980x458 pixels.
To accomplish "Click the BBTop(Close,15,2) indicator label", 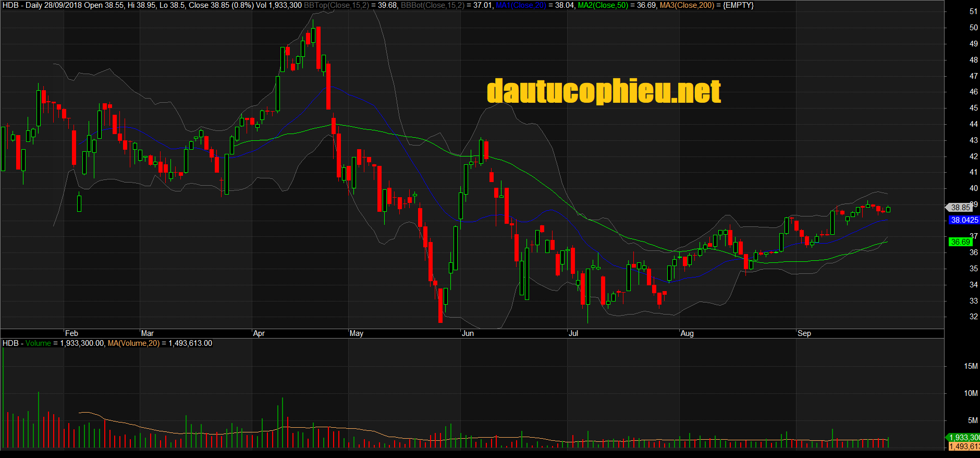I will tap(336, 5).
